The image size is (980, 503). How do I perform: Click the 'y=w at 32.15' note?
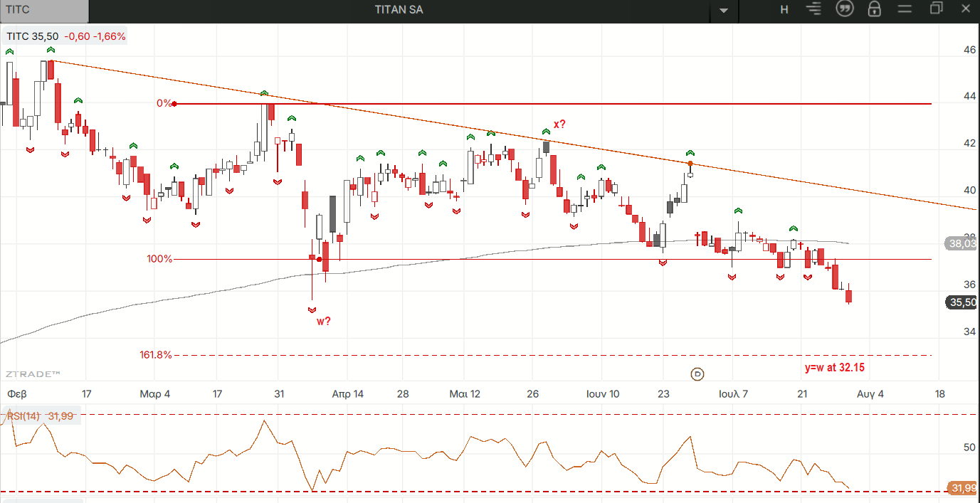835,368
